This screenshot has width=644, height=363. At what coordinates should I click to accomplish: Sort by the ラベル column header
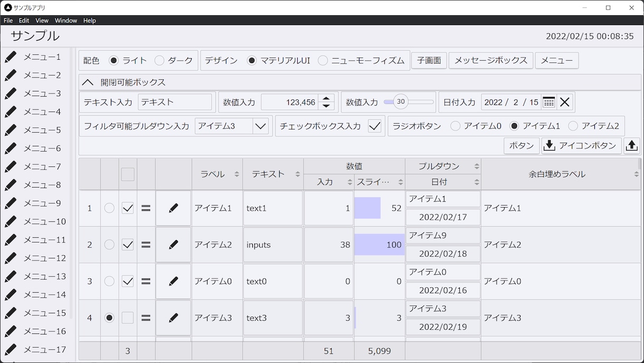217,174
